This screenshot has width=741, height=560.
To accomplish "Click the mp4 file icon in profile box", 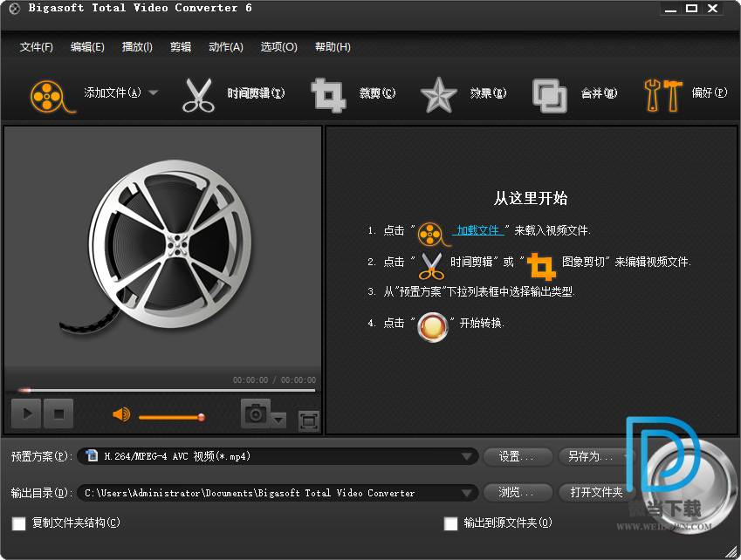I will pyautogui.click(x=92, y=455).
